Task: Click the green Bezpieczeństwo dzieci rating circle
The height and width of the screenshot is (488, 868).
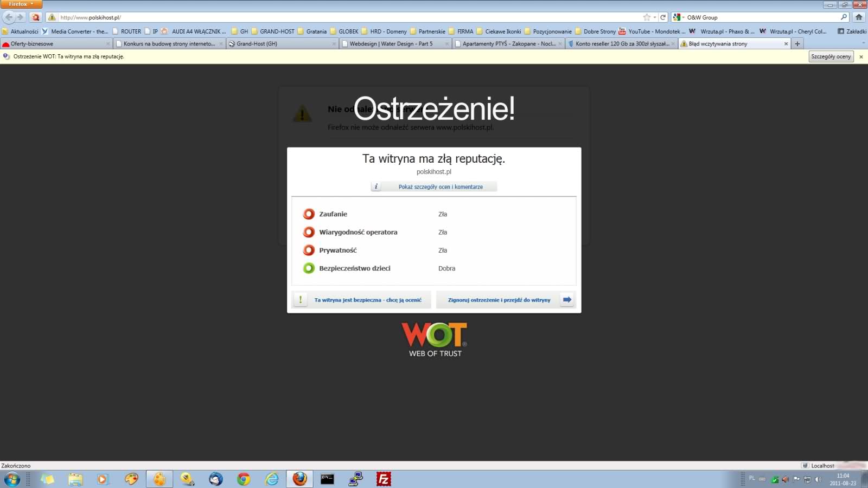Action: point(309,268)
